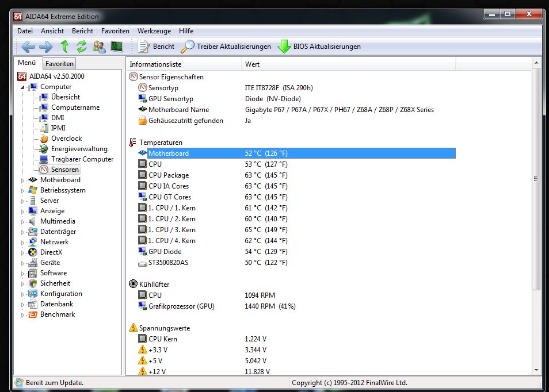
Task: Open the users management toolbar icon
Action: click(x=99, y=47)
